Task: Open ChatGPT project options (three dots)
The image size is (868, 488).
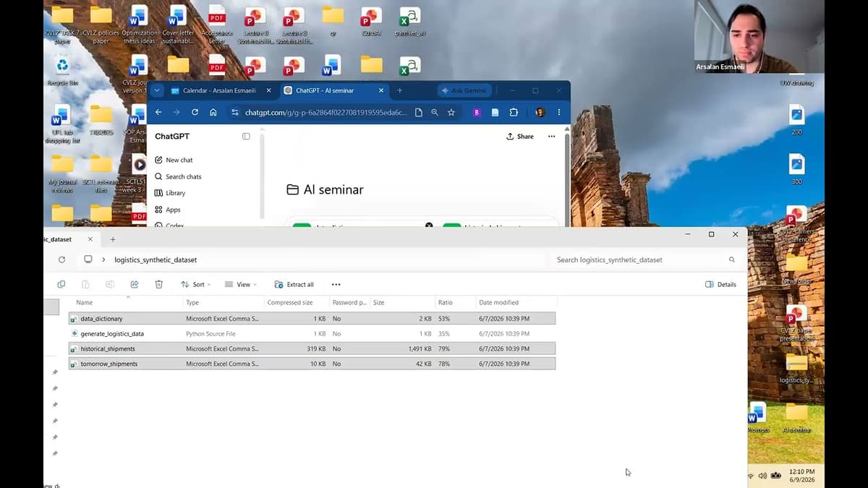Action: tap(551, 136)
